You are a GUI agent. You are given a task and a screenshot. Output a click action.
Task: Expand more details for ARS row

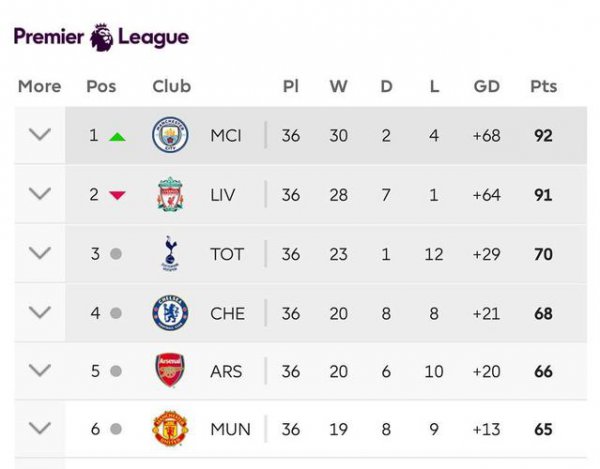pyautogui.click(x=40, y=370)
